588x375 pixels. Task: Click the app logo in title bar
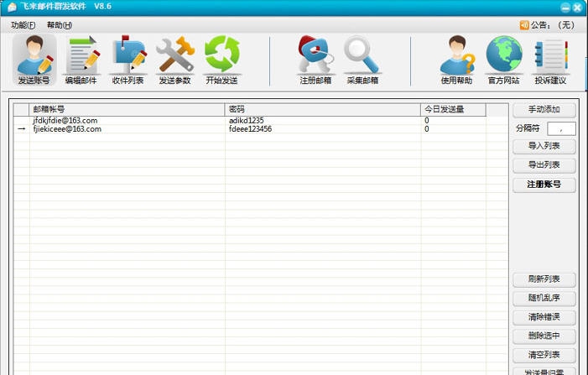pyautogui.click(x=12, y=7)
